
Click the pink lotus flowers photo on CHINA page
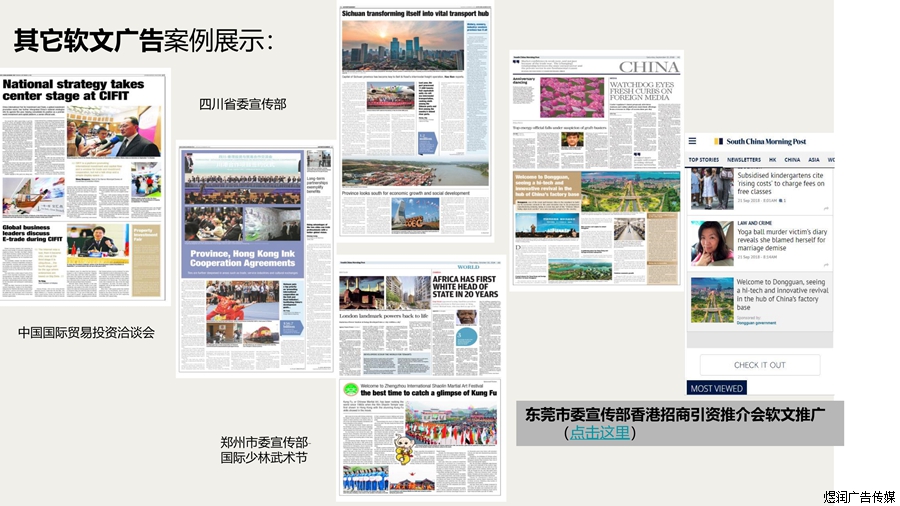point(572,98)
